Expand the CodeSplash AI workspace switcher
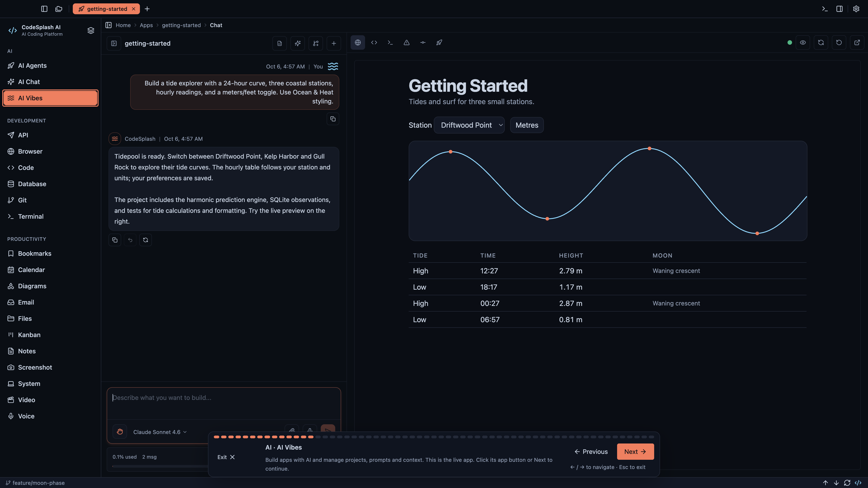The height and width of the screenshot is (488, 868). coord(91,31)
